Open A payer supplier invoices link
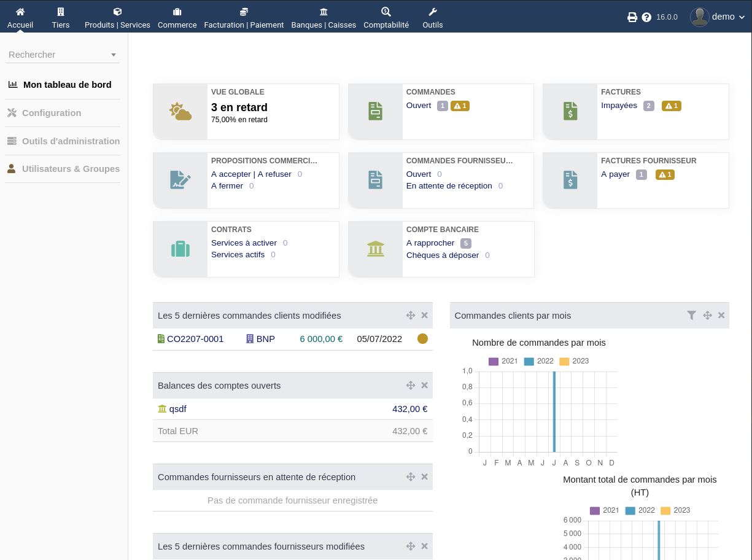Screen dimensions: 752x560 coord(615,174)
